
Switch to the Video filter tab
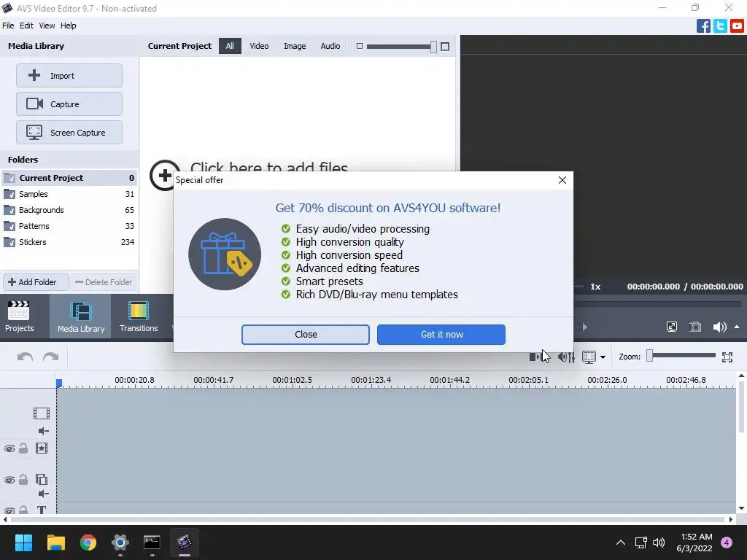(x=259, y=46)
